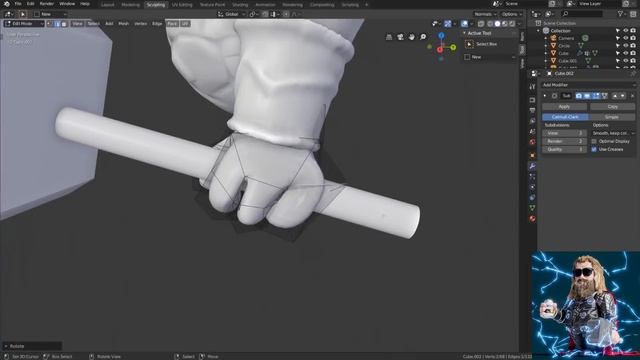Switch to solid viewport shading

point(497,24)
